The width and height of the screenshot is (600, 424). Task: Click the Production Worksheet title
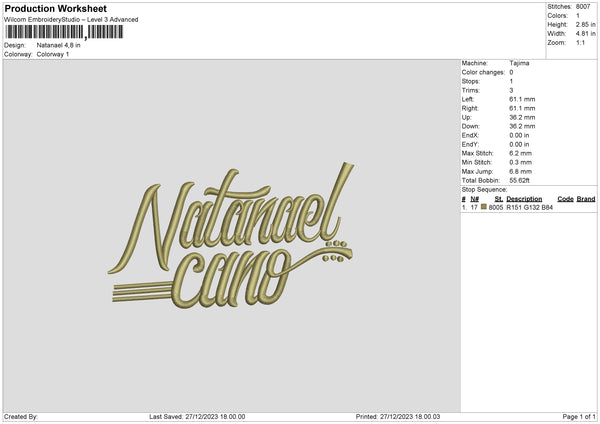tap(55, 8)
